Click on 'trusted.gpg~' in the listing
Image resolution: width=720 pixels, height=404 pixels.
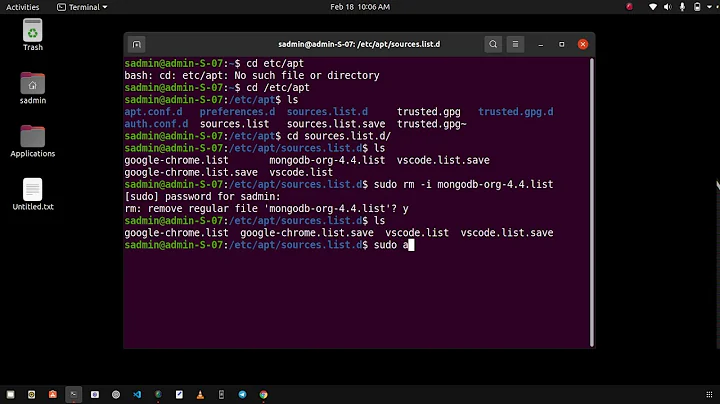tap(432, 124)
